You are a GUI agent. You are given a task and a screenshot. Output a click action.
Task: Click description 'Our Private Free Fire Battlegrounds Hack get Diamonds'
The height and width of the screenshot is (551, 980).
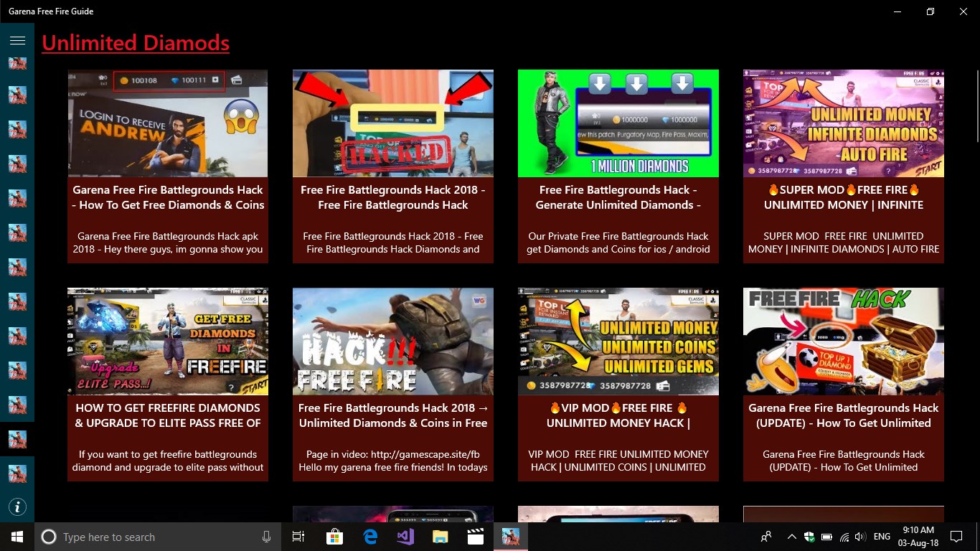pyautogui.click(x=618, y=242)
